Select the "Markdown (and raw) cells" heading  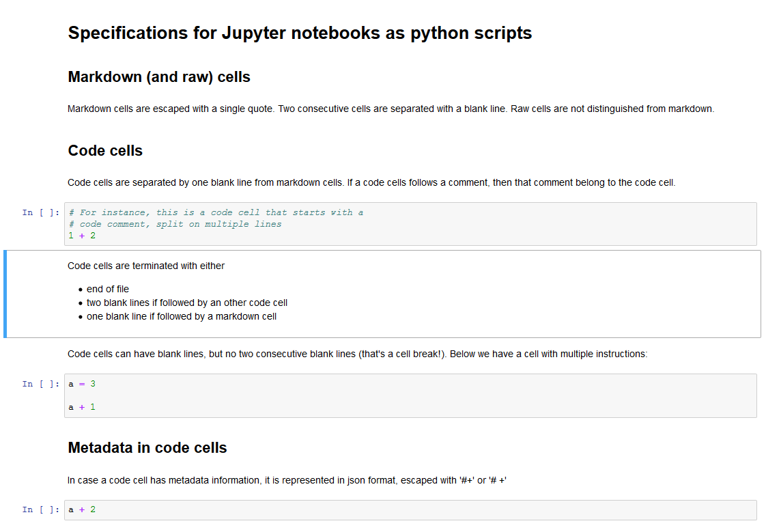[159, 77]
